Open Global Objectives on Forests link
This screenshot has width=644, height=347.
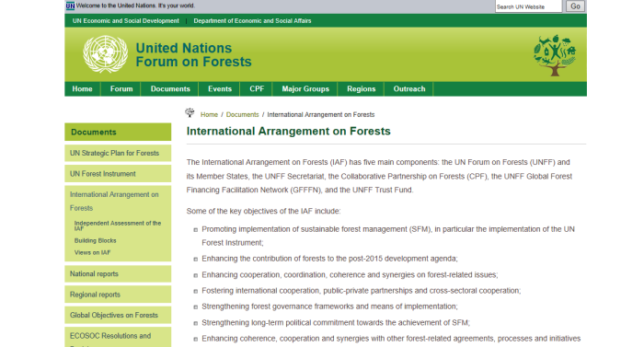point(118,315)
